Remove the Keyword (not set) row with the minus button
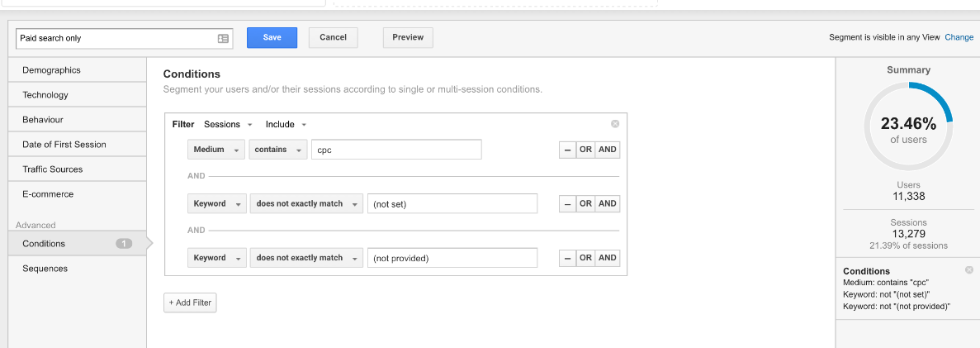This screenshot has height=348, width=980. (567, 203)
